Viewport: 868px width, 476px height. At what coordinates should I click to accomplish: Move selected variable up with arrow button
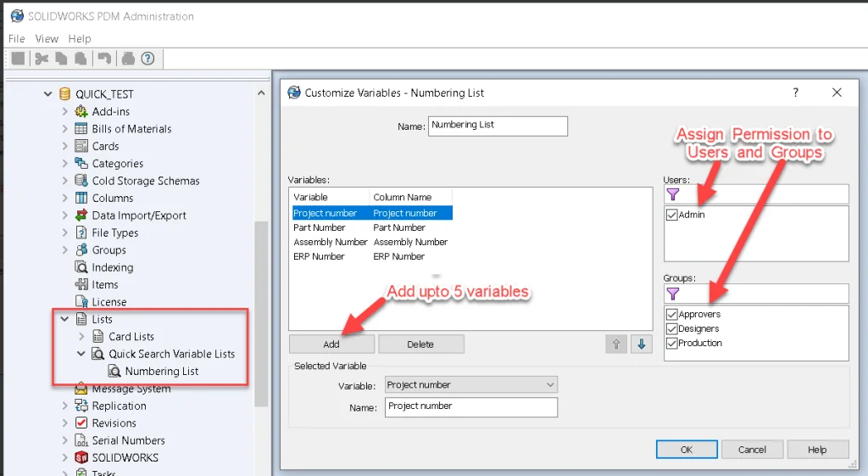coord(616,344)
